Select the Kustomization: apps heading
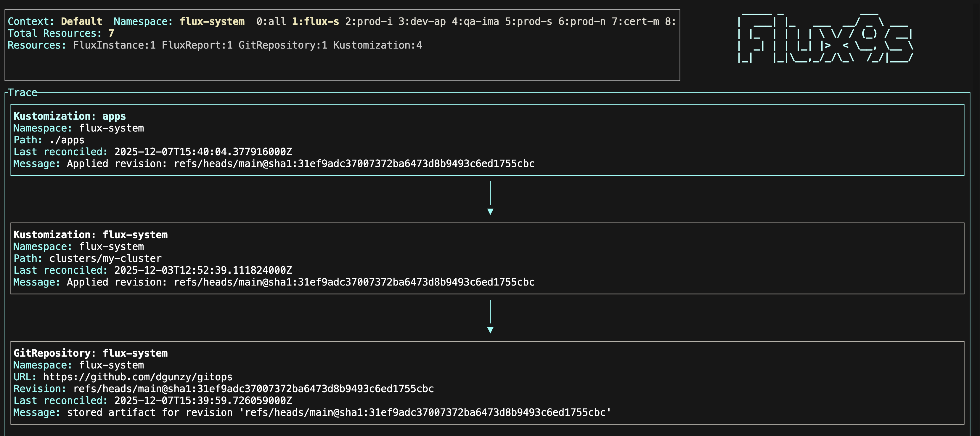This screenshot has width=980, height=436. [70, 116]
